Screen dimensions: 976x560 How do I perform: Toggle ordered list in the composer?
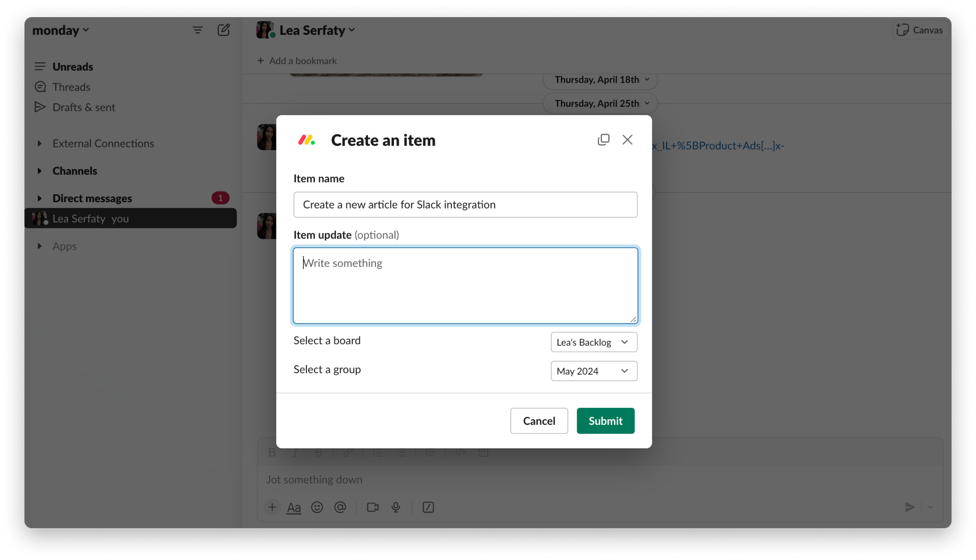pyautogui.click(x=378, y=453)
